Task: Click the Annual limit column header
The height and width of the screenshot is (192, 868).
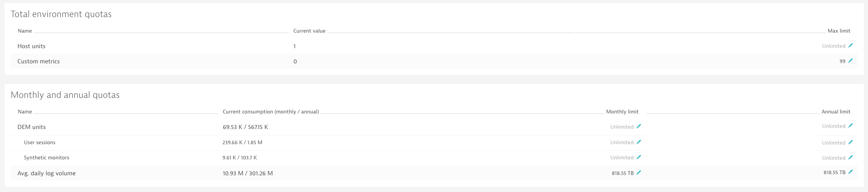Action: [x=836, y=112]
